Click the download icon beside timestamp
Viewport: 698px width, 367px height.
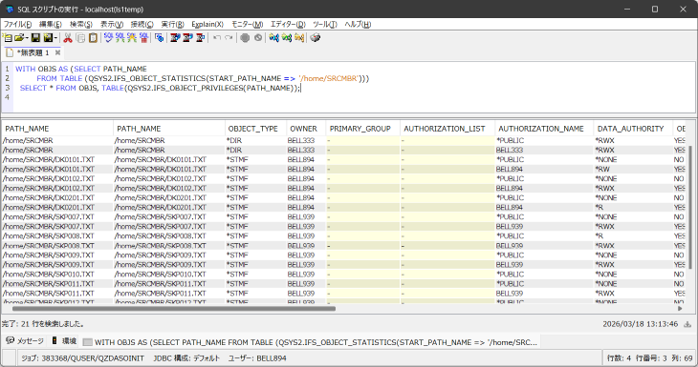tap(687, 324)
